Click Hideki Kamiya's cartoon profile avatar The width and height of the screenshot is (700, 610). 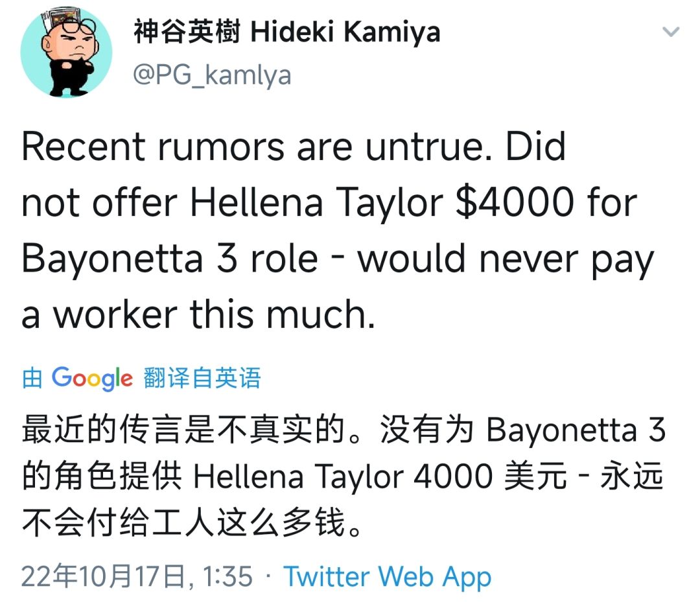(65, 53)
